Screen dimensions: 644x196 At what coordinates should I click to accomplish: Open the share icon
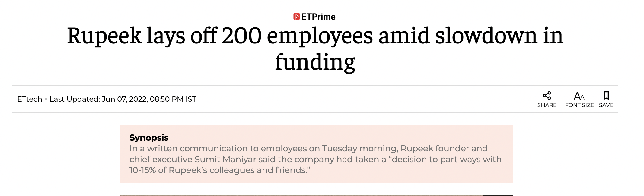[547, 96]
